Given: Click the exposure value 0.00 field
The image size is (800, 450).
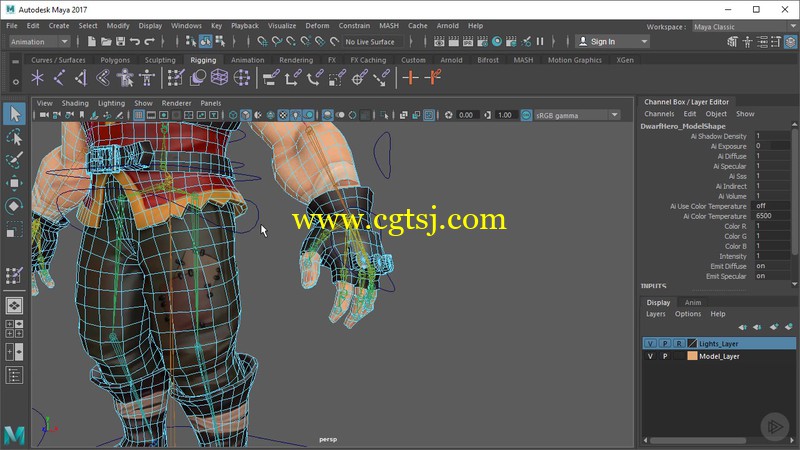Looking at the screenshot, I should tap(467, 115).
